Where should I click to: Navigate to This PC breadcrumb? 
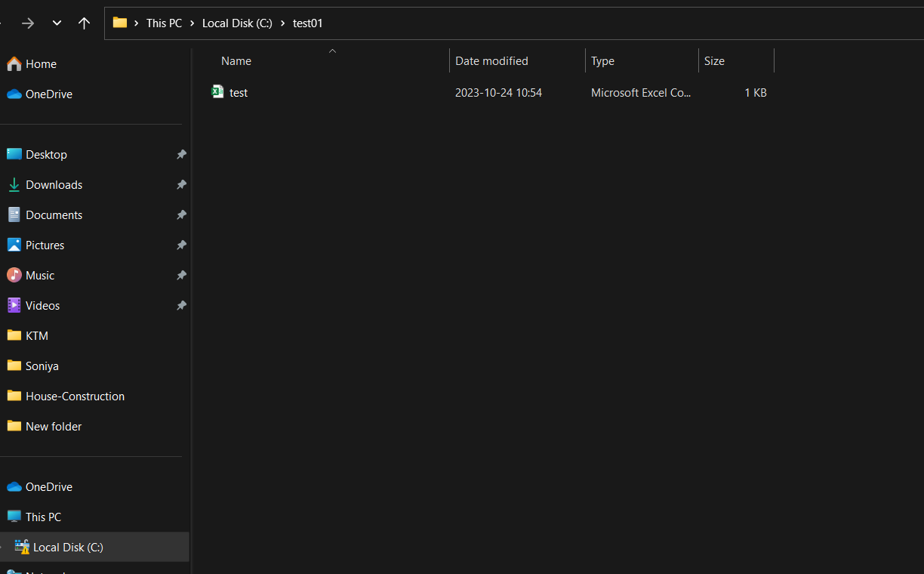point(164,23)
